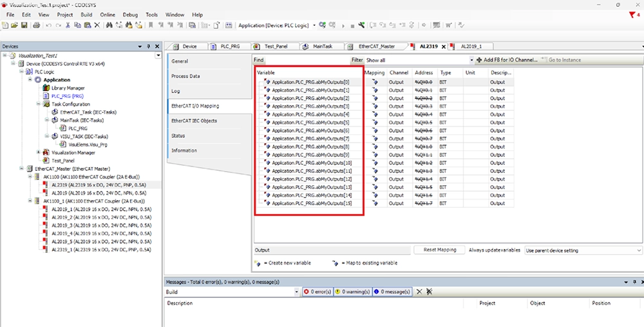Collapse the AK1100_1 coupler node
The width and height of the screenshot is (644, 327).
(30, 201)
